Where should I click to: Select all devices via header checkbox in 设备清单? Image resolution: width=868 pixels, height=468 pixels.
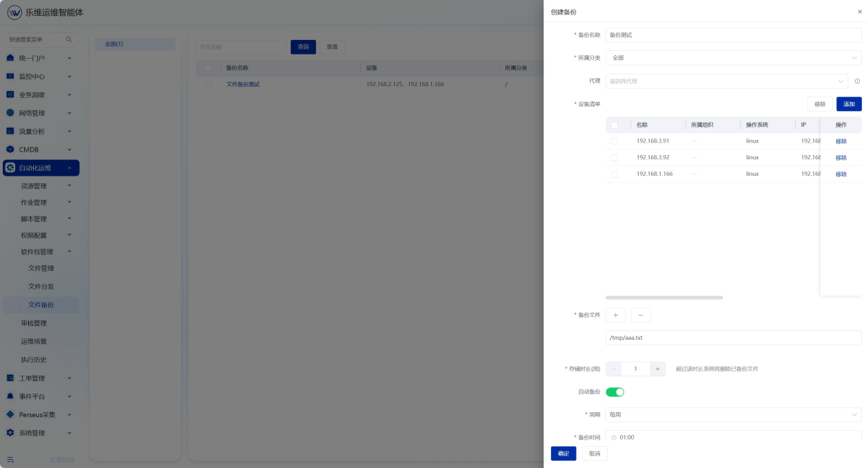coord(614,125)
